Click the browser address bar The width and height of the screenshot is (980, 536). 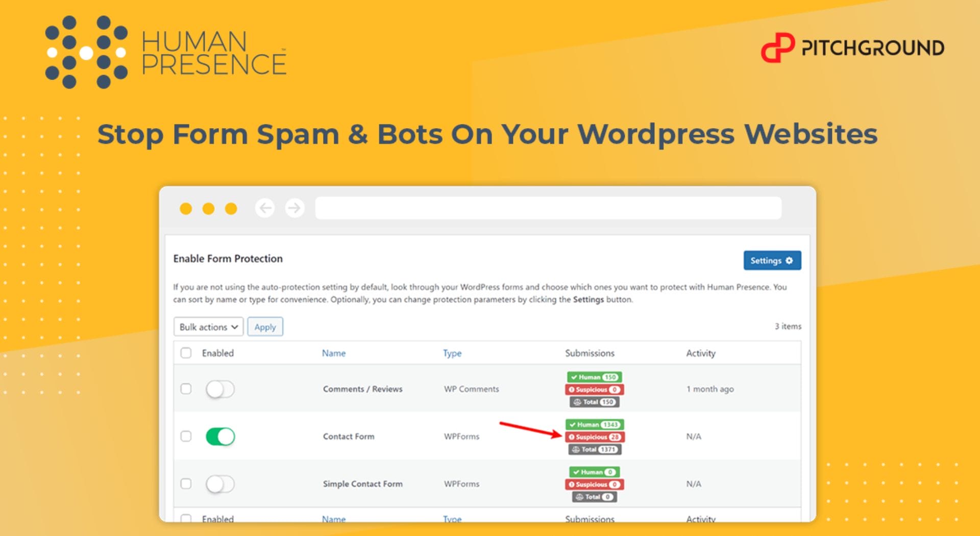pyautogui.click(x=548, y=208)
